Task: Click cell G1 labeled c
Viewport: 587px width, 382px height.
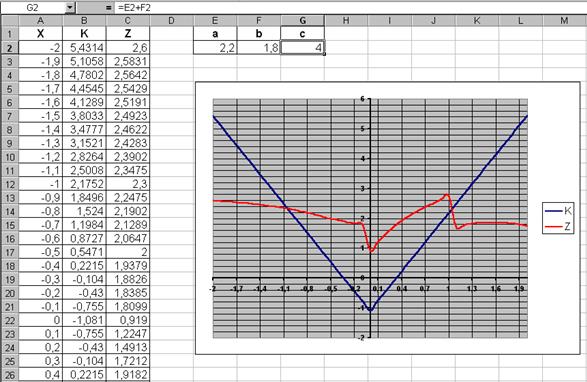Action: pos(302,34)
